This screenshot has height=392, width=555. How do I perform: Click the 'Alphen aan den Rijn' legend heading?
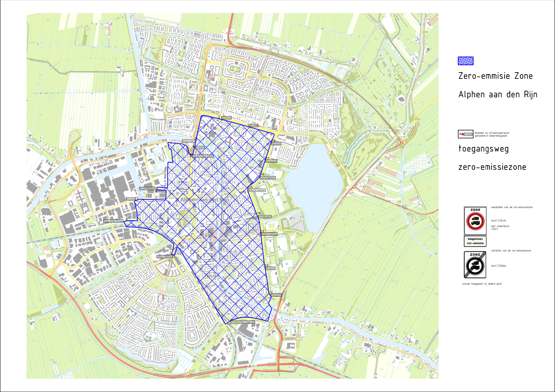498,94
